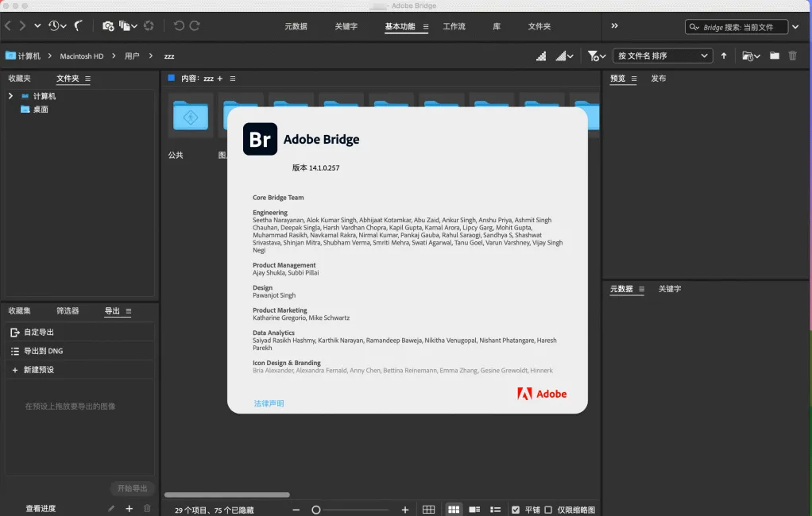
Task: Open the batch workflow documents dropdown
Action: (x=127, y=26)
